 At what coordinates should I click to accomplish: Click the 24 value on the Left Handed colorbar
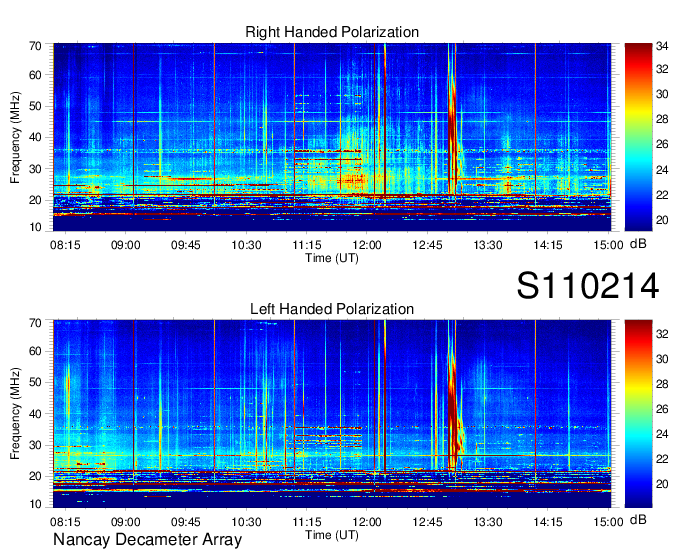coord(662,434)
